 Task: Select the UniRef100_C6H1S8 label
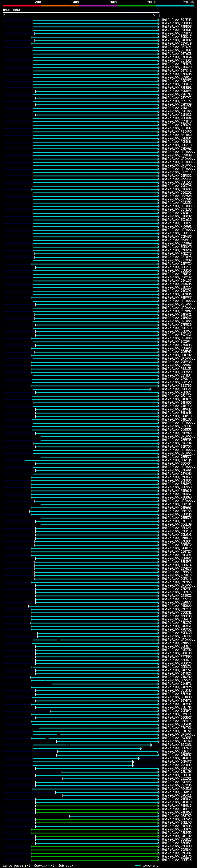click(177, 511)
